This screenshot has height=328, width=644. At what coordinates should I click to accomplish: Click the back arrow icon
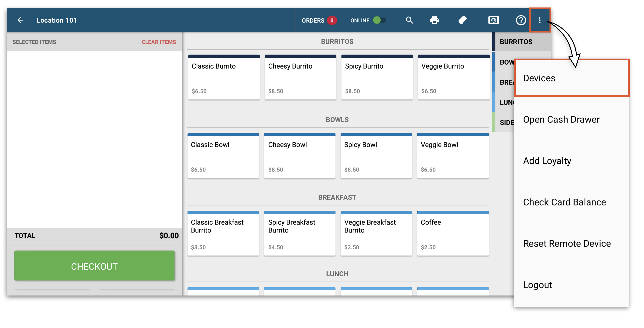tap(20, 20)
